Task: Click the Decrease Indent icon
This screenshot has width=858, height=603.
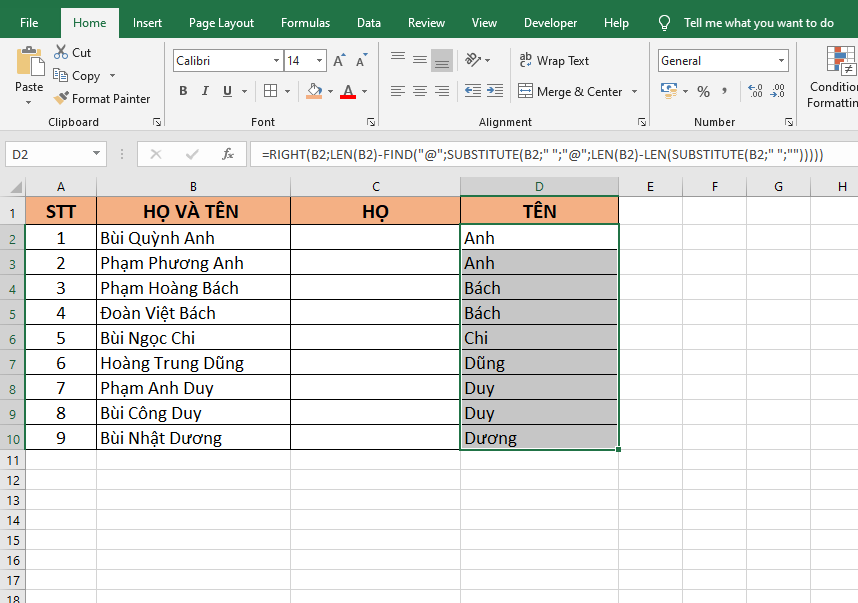Action: (473, 91)
